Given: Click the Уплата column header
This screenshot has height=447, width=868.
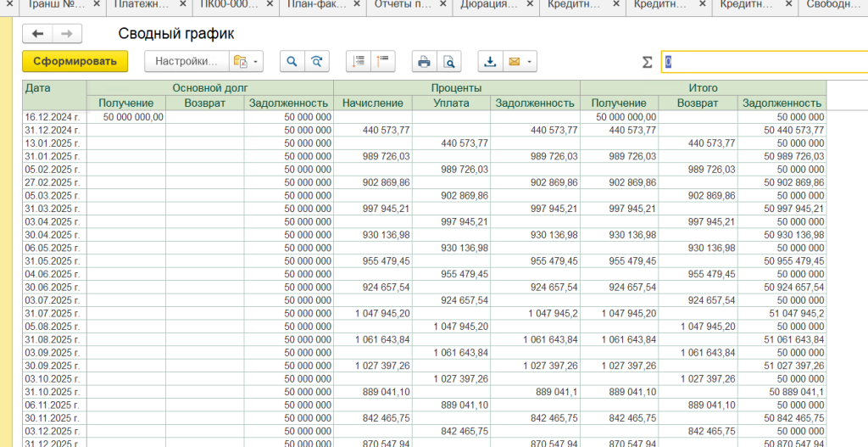Looking at the screenshot, I should [451, 103].
